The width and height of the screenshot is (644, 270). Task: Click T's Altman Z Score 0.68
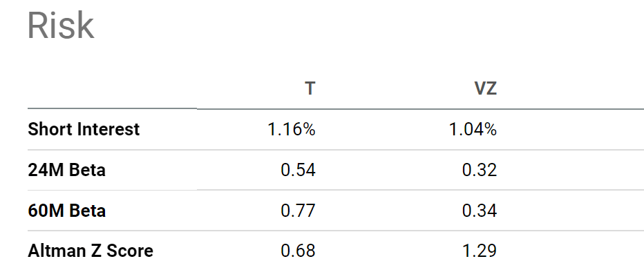(299, 251)
